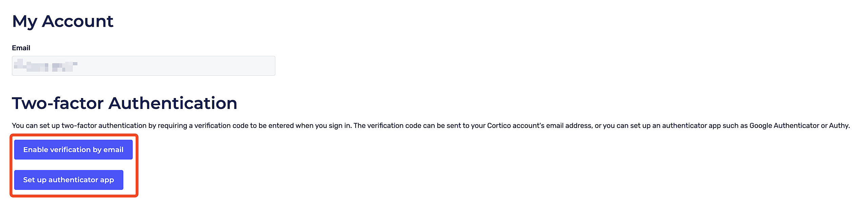Click the word "Authentication" in the section heading
Screen dimensions: 868x208
point(173,103)
